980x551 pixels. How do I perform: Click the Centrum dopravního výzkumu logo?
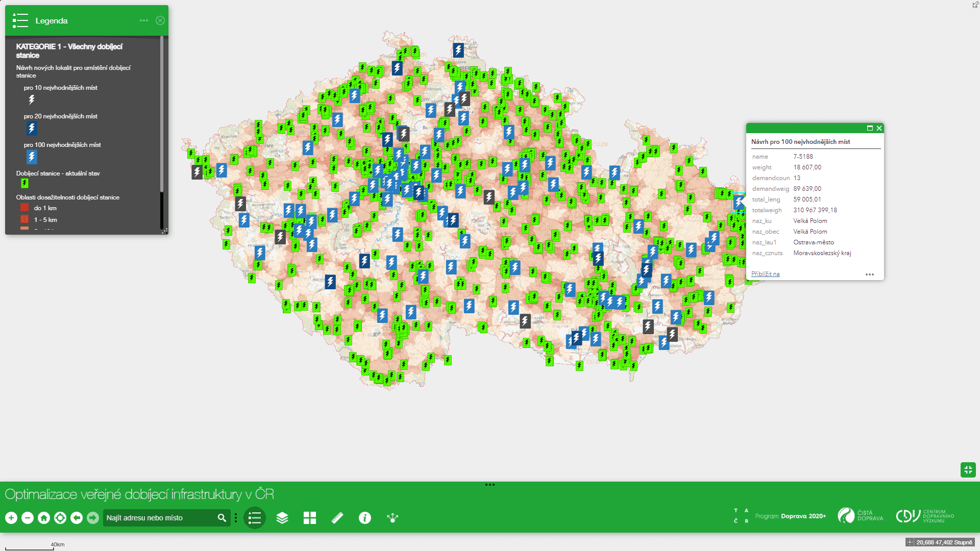pos(925,516)
